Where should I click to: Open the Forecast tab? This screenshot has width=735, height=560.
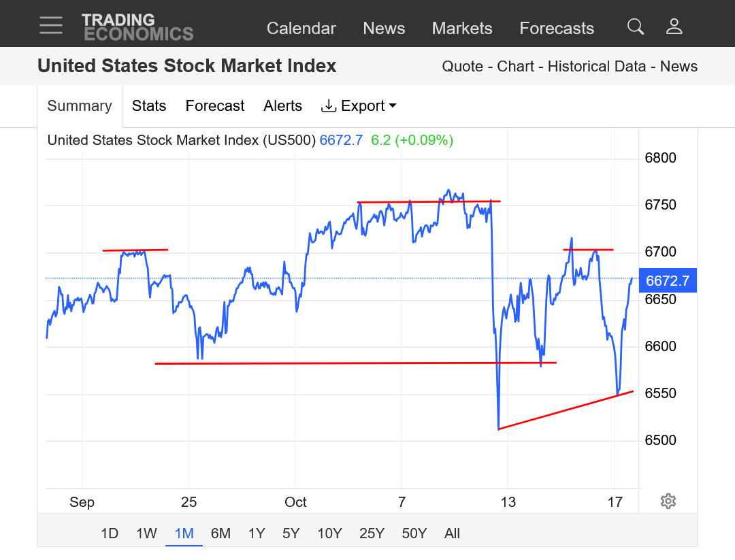click(214, 106)
